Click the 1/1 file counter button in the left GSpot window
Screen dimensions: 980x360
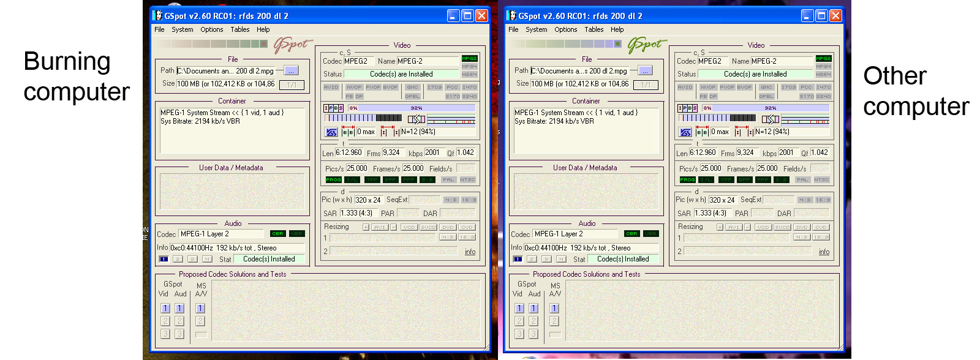[x=292, y=84]
